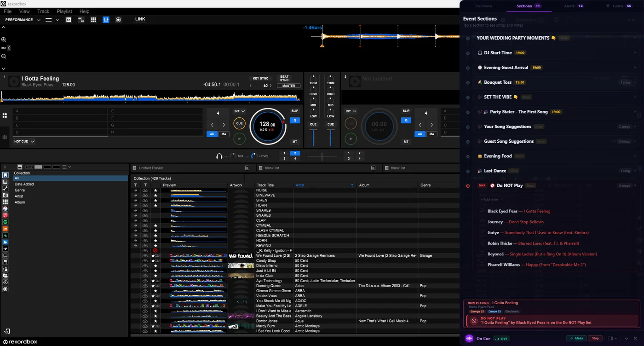The width and height of the screenshot is (644, 346).
Task: Show the sampler grid panel
Action: point(94,20)
